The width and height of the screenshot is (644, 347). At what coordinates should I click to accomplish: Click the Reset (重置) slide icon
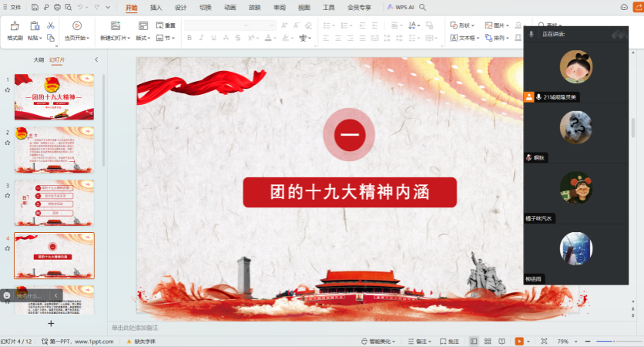165,25
